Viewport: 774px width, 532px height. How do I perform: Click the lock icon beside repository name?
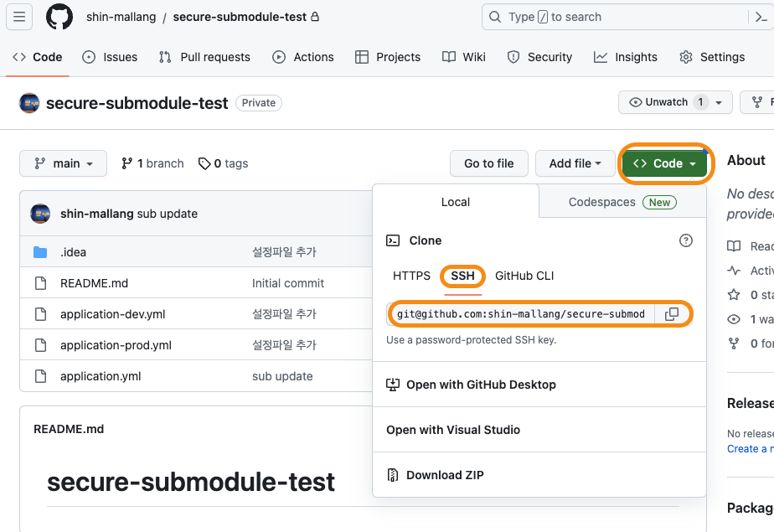pyautogui.click(x=315, y=17)
